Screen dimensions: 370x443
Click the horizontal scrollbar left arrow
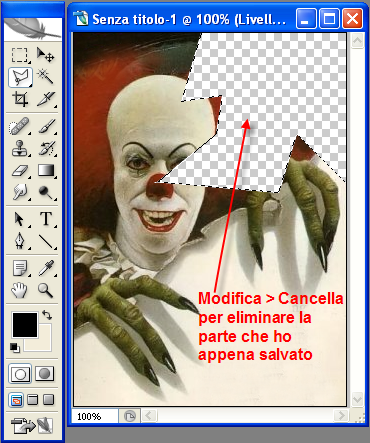pyautogui.click(x=149, y=416)
